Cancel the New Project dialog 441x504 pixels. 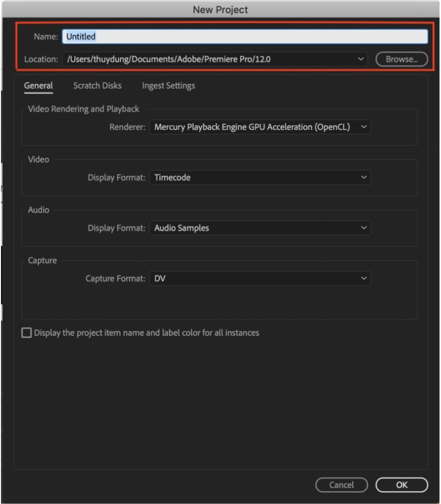coord(341,485)
